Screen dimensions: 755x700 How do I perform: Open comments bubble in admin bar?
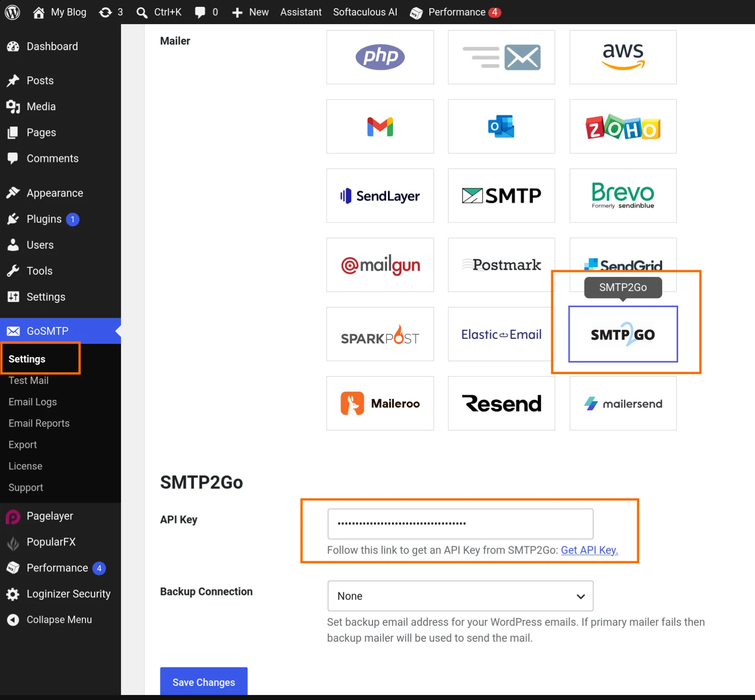pyautogui.click(x=206, y=12)
